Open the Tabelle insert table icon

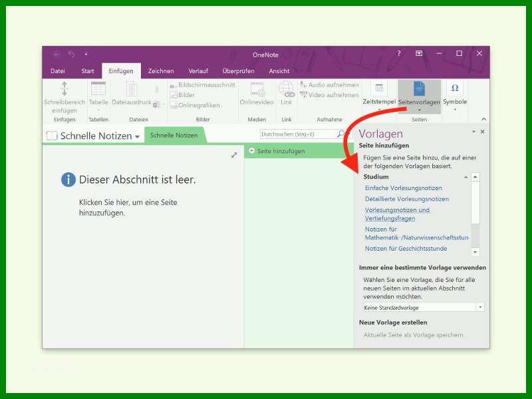[x=98, y=88]
